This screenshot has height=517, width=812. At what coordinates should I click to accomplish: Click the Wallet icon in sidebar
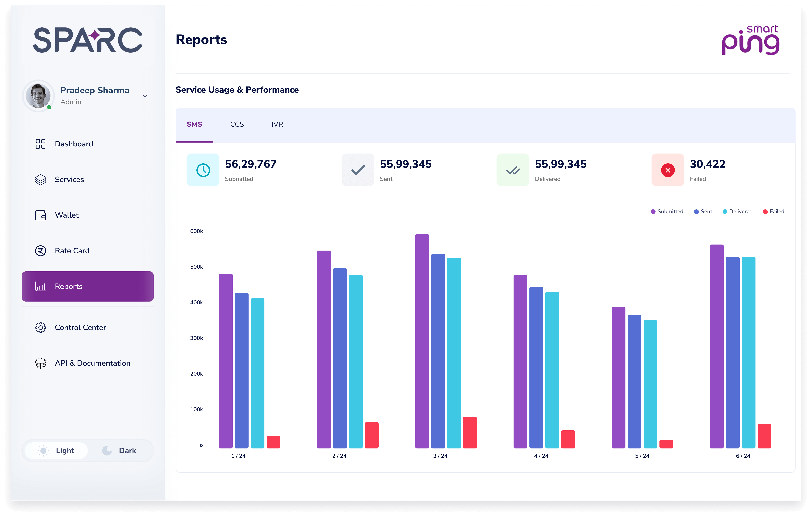point(40,215)
